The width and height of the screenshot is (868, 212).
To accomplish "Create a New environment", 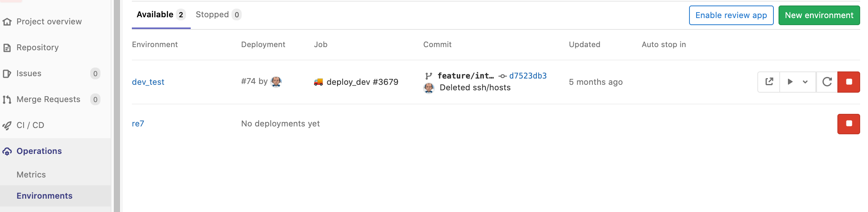I will point(819,15).
